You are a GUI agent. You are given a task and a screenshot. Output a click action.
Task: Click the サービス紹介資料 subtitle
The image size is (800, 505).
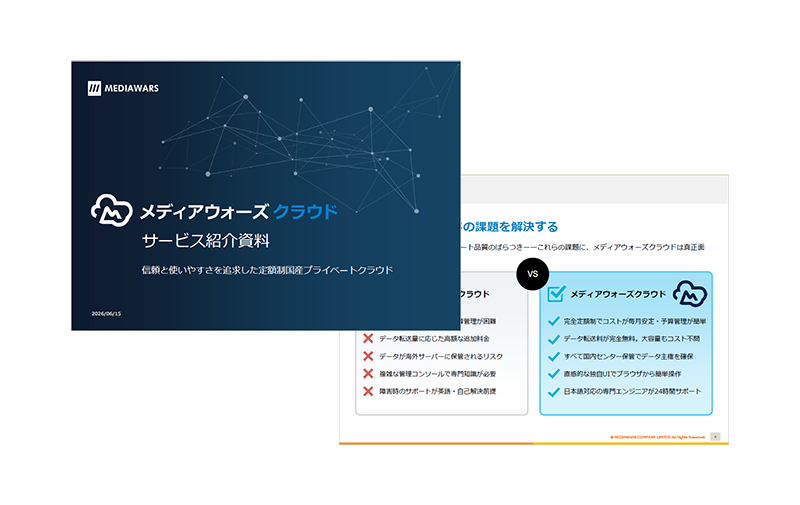(x=206, y=241)
